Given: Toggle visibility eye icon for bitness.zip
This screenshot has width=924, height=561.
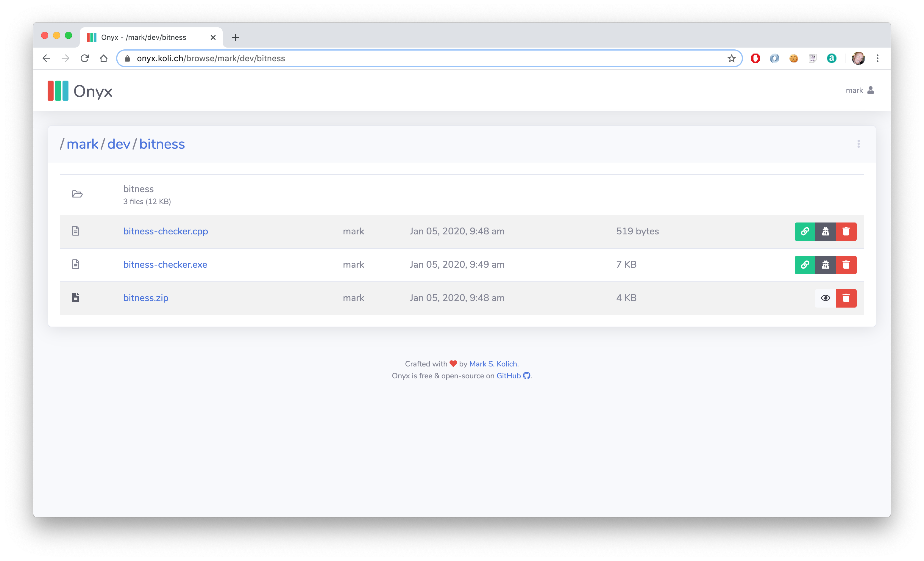Looking at the screenshot, I should click(x=825, y=298).
